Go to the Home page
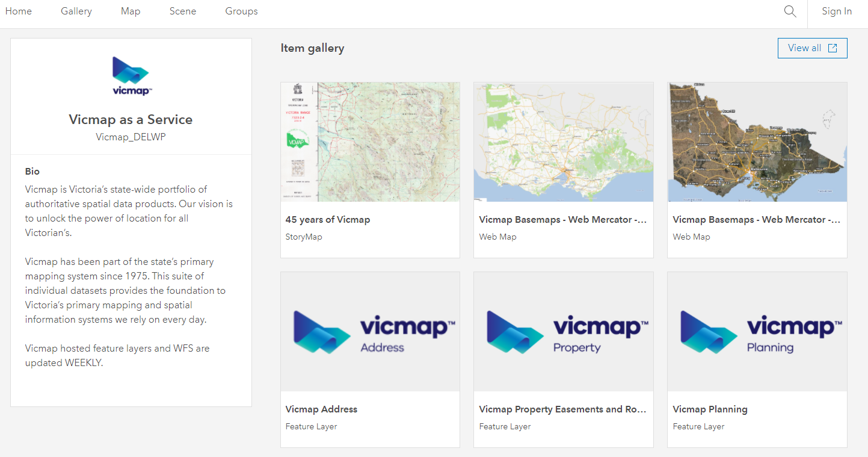The height and width of the screenshot is (457, 868). tap(18, 11)
